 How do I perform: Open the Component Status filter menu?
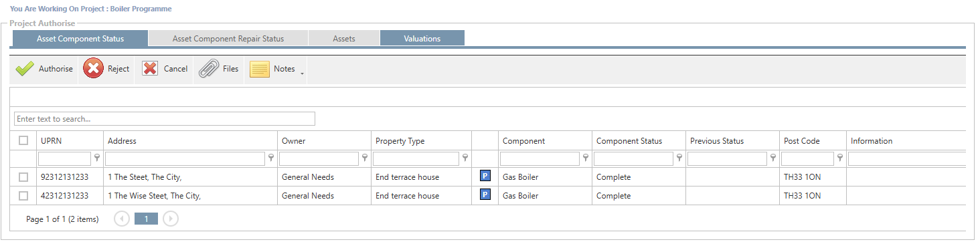(x=679, y=158)
